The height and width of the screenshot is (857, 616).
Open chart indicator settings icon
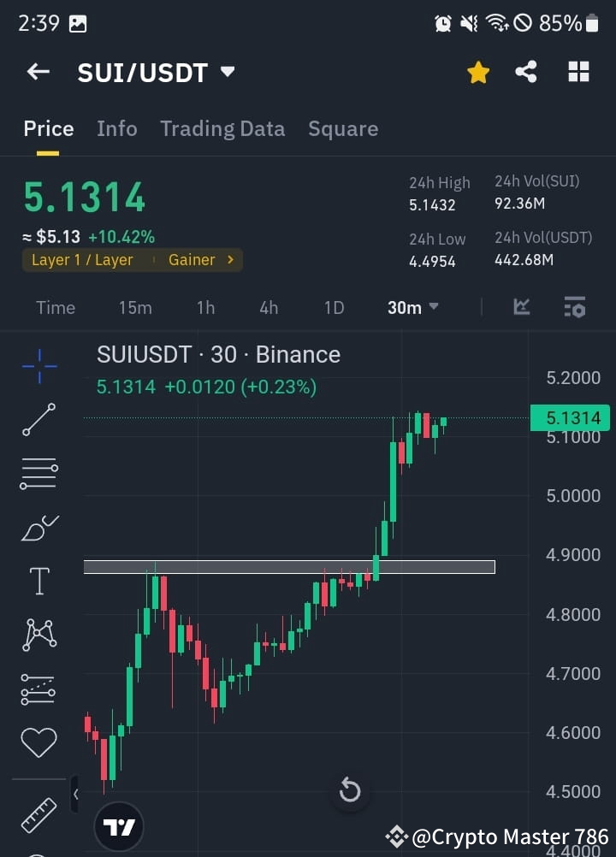pos(574,306)
